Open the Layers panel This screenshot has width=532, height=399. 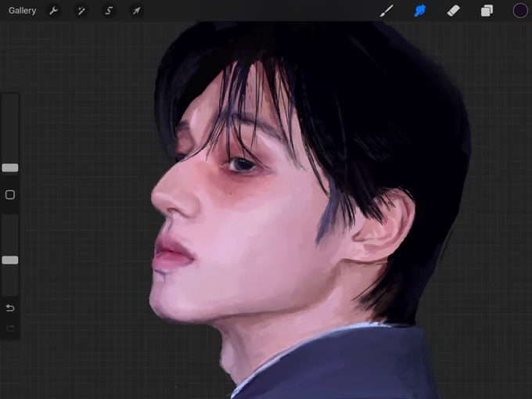click(x=487, y=10)
